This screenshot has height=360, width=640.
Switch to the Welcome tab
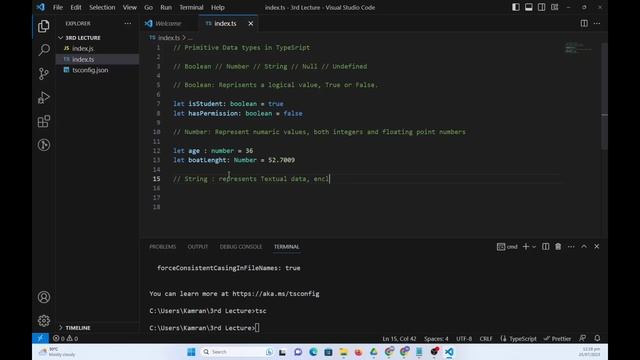coord(169,24)
